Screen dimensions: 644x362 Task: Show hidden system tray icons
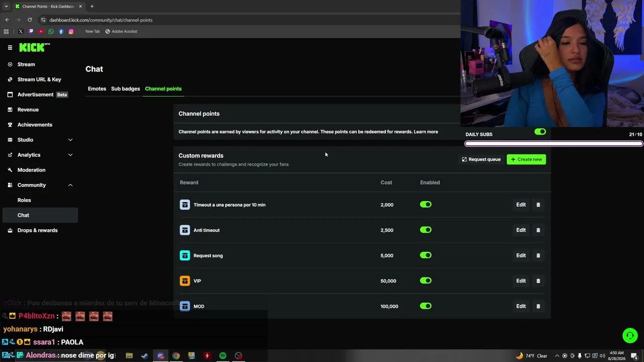(x=557, y=356)
